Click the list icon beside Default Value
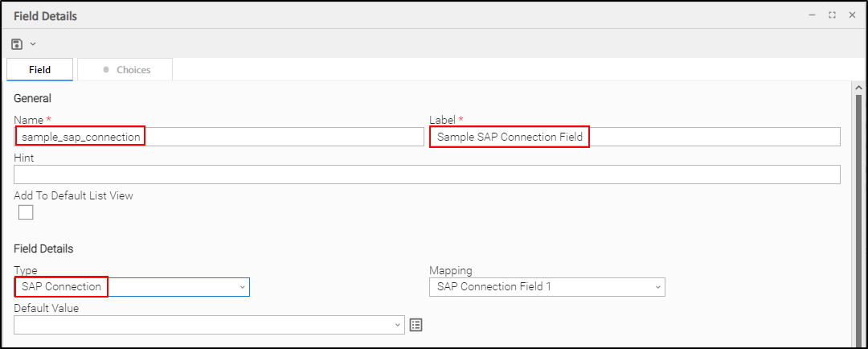Image resolution: width=868 pixels, height=349 pixels. click(416, 325)
